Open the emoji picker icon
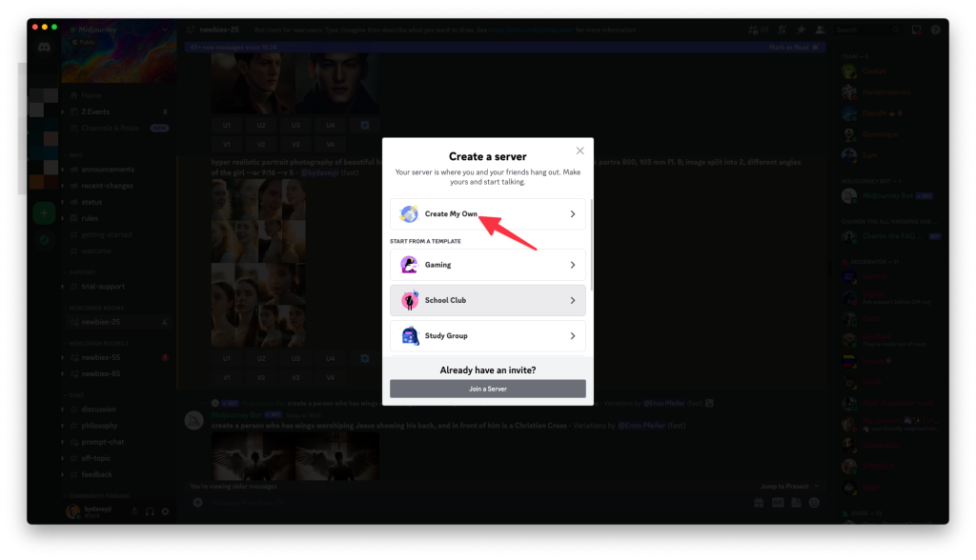This screenshot has height=560, width=976. point(814,503)
